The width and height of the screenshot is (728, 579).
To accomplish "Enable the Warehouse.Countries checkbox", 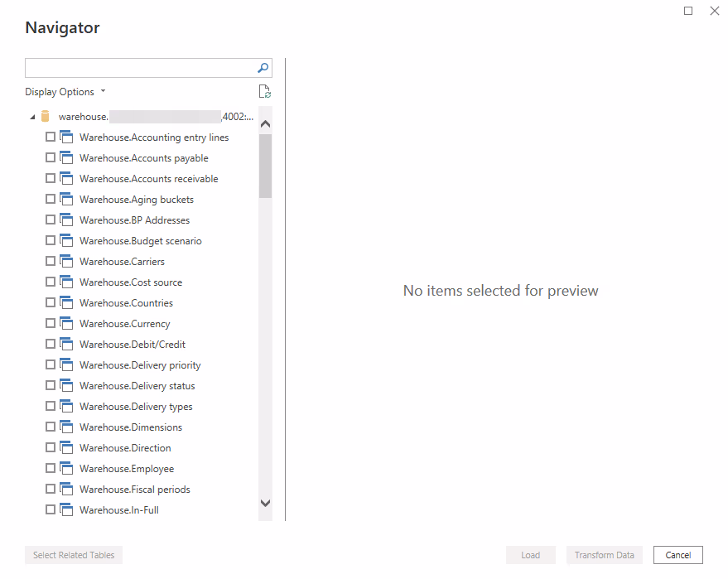I will (x=51, y=303).
